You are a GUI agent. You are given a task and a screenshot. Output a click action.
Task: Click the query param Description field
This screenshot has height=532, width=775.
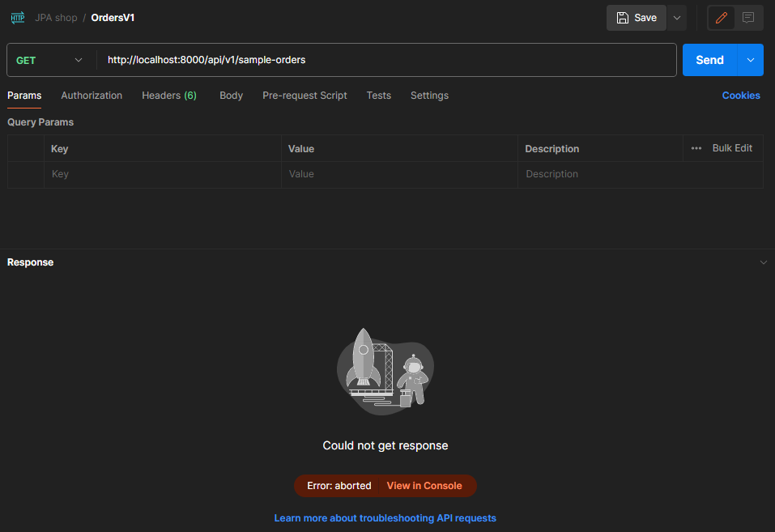tap(640, 175)
